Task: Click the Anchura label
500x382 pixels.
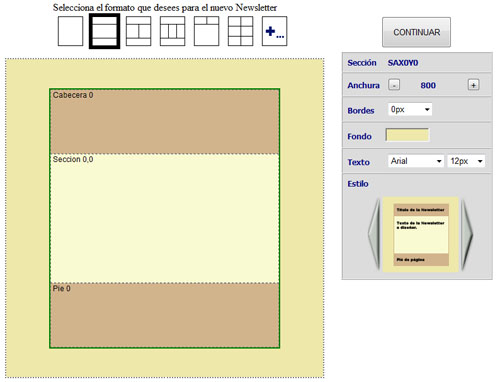Action: click(363, 85)
